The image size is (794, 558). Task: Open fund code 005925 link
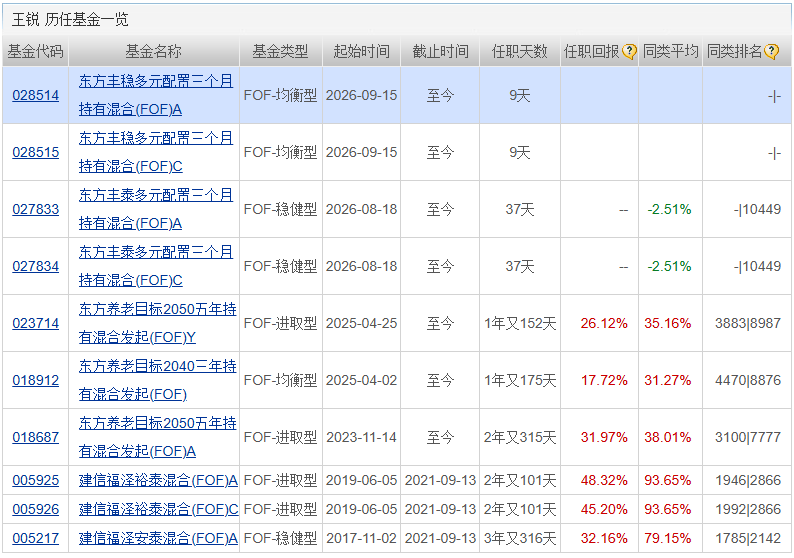(x=35, y=480)
